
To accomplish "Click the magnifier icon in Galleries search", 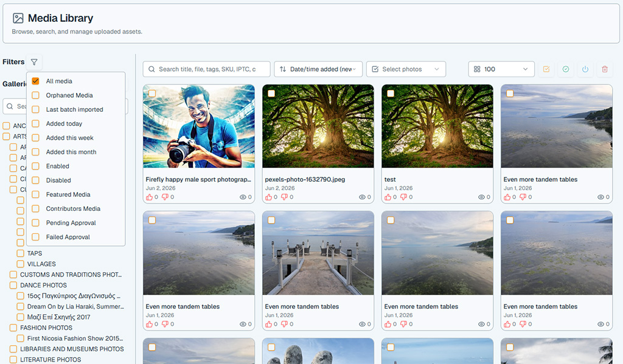I will click(x=10, y=106).
